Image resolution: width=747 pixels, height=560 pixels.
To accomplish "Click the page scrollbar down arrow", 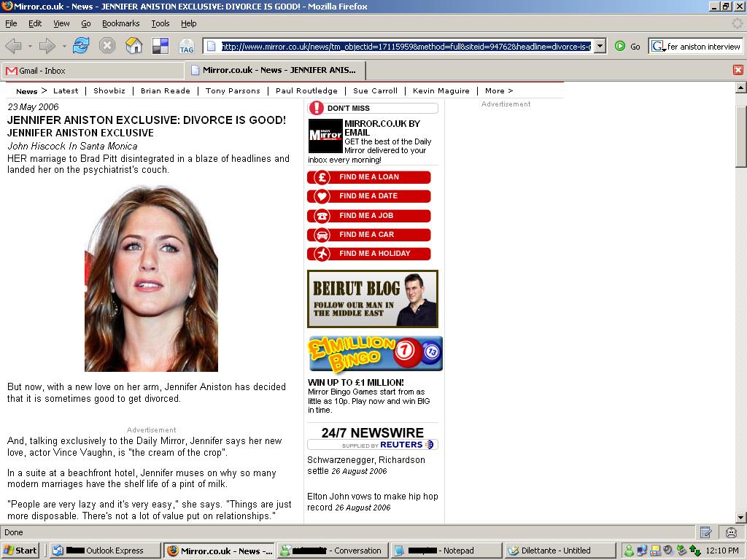I will click(740, 517).
